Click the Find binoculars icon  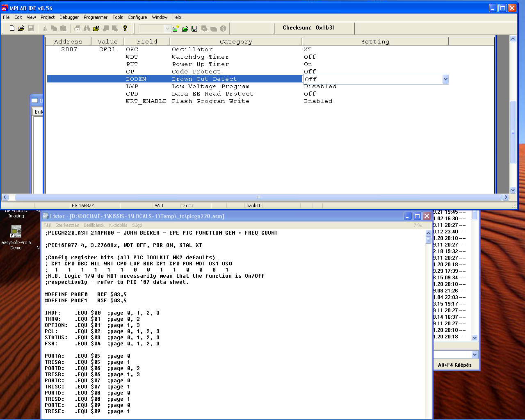pyautogui.click(x=87, y=28)
